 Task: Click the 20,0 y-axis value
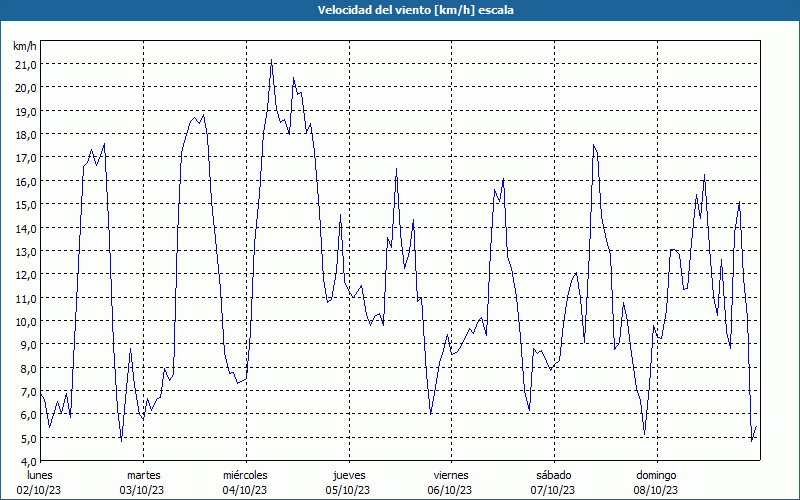click(x=26, y=88)
